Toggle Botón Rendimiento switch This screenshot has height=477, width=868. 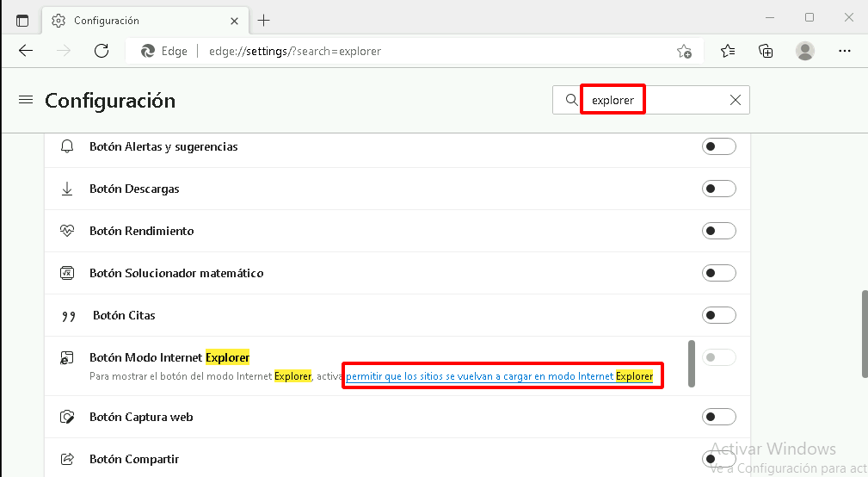[x=718, y=231]
